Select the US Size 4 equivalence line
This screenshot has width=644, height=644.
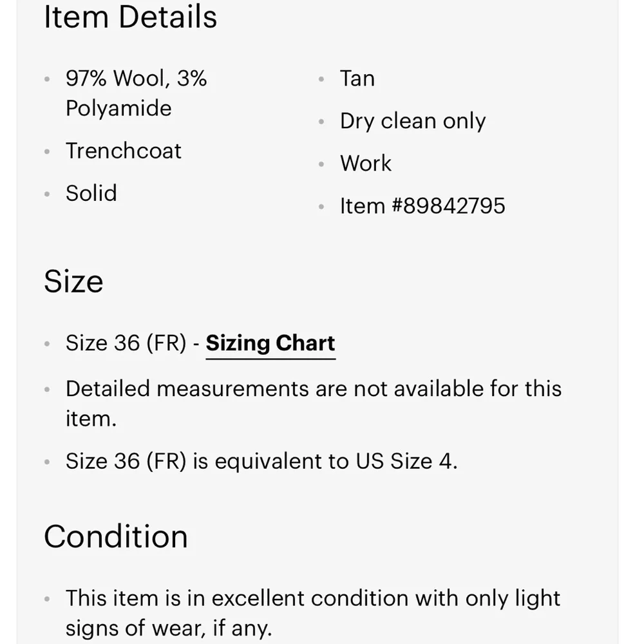click(x=261, y=461)
